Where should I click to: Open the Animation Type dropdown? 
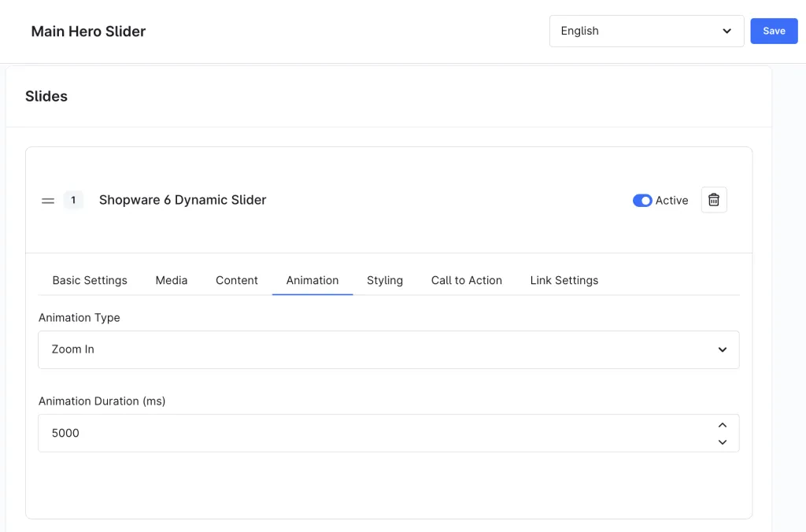click(x=389, y=349)
